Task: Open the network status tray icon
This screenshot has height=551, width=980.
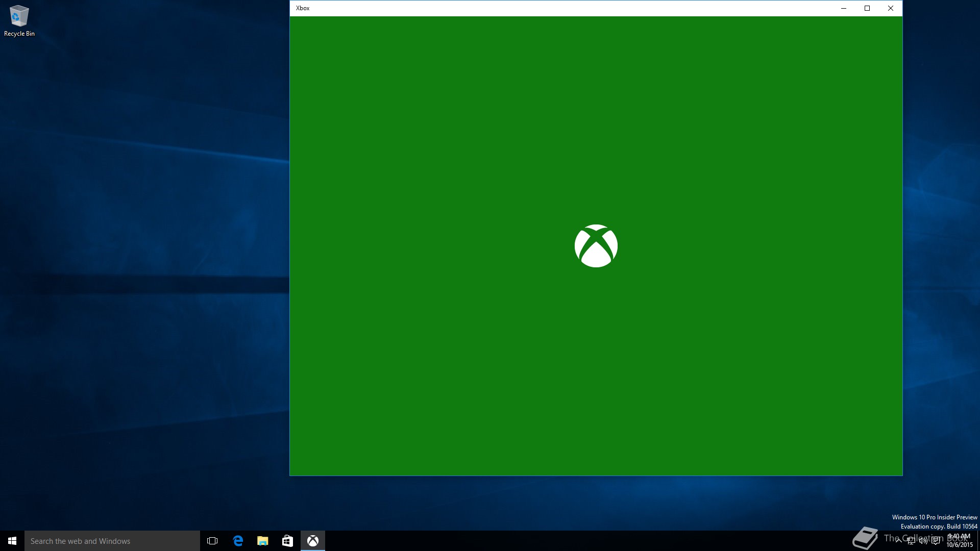Action: pos(911,541)
